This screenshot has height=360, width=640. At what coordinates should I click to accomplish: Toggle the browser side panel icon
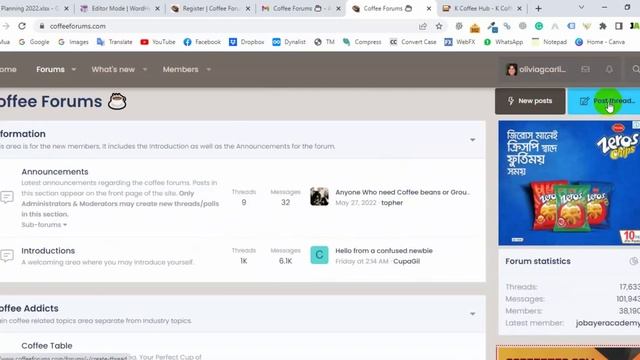pyautogui.click(x=618, y=26)
